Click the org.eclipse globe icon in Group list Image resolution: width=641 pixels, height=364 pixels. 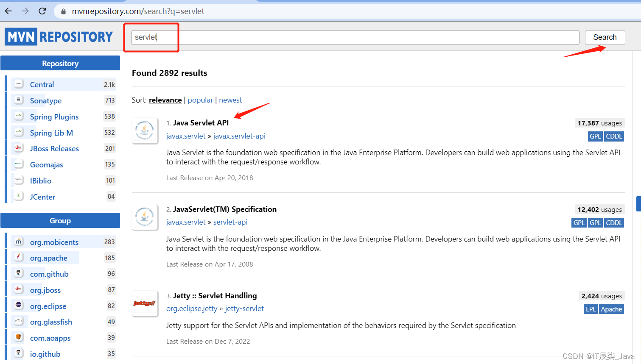(18, 306)
